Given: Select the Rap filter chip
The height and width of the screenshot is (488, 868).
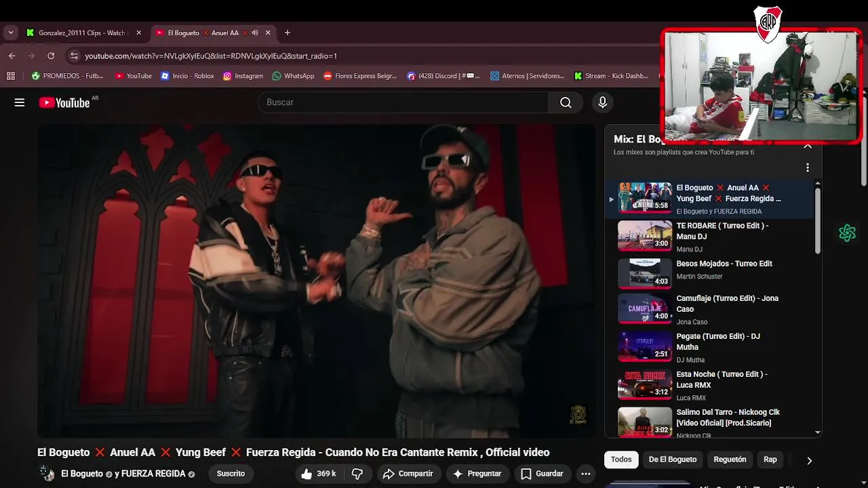Looking at the screenshot, I should pyautogui.click(x=770, y=460).
